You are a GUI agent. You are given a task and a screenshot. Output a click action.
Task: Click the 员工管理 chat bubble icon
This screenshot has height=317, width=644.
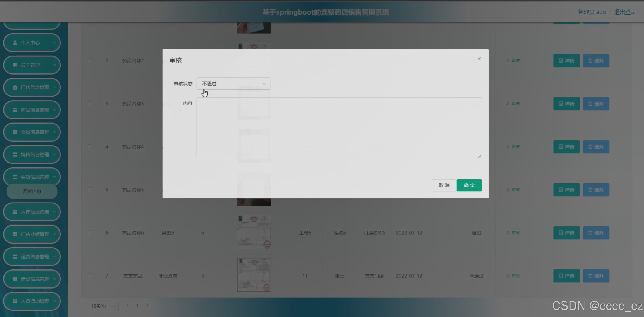15,65
